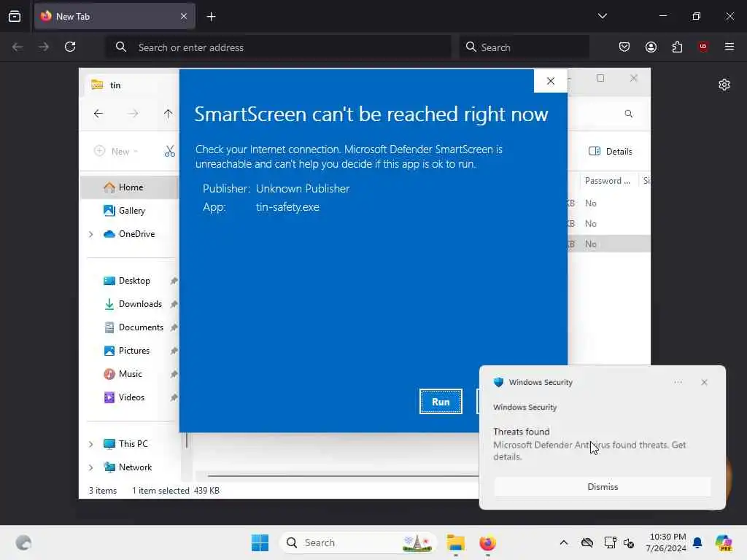Open the Firefox account icon
The width and height of the screenshot is (747, 560).
point(651,47)
